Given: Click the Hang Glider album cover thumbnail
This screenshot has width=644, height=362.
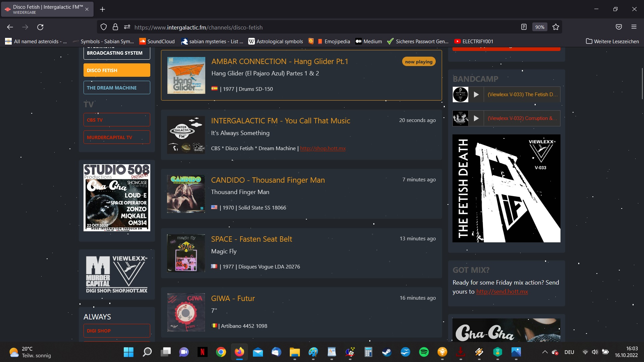Looking at the screenshot, I should pos(186,75).
